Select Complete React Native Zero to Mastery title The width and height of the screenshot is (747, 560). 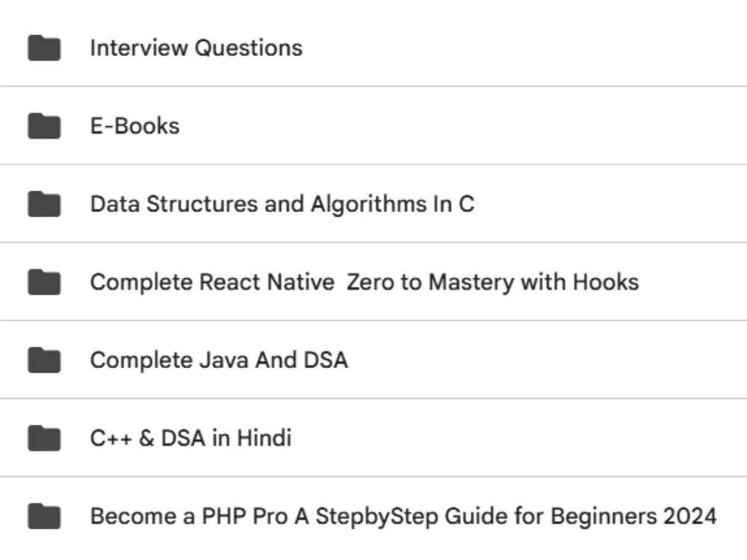click(x=364, y=282)
